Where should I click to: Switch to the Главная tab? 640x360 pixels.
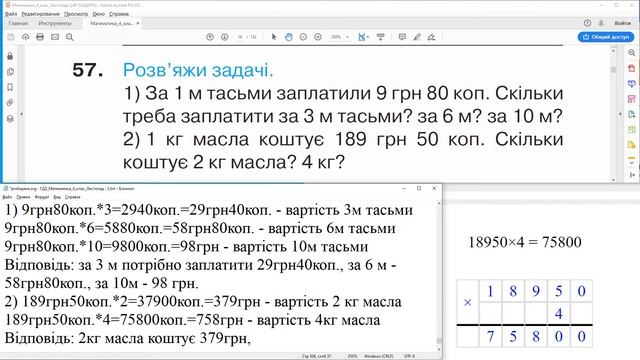[x=18, y=23]
